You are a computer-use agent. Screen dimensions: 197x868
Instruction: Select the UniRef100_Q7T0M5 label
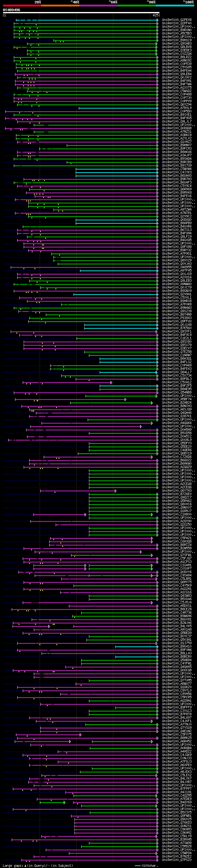(176, 680)
